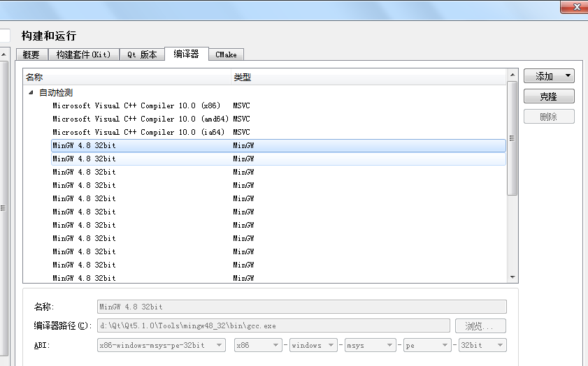
Task: Select the 编译器 tab
Action: (x=187, y=54)
